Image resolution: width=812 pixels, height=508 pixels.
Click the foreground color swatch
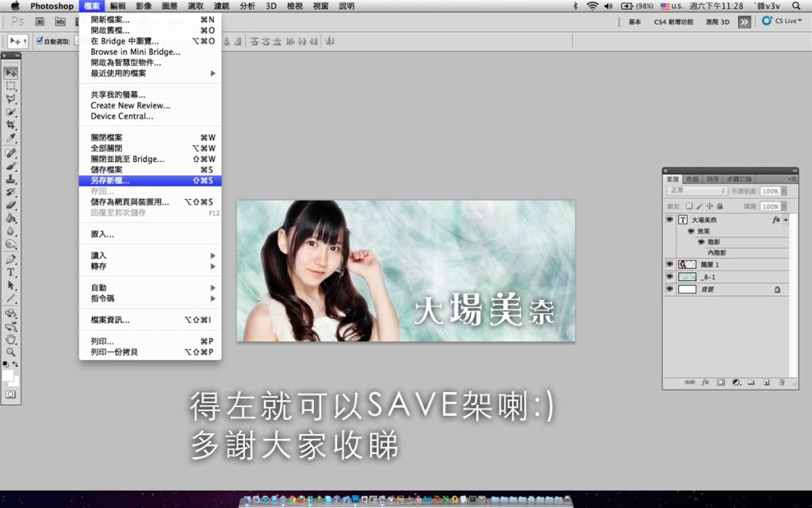(8, 375)
